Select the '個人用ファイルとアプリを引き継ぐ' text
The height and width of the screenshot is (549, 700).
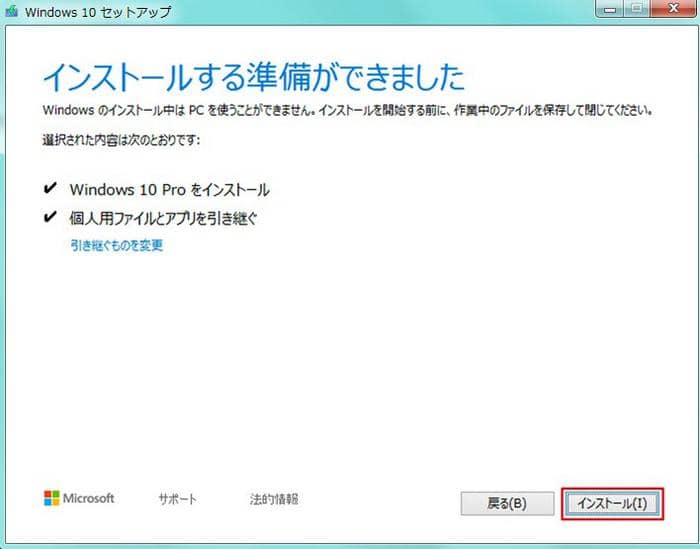point(163,218)
